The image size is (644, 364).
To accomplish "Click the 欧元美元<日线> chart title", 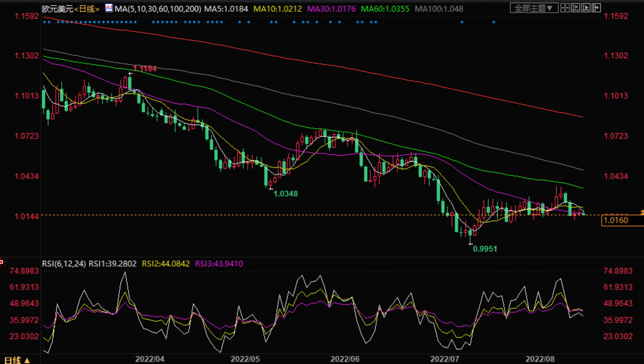I will click(x=71, y=9).
